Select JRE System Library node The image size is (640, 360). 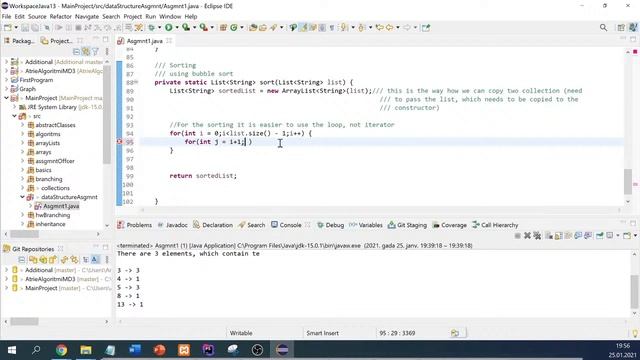(x=52, y=107)
